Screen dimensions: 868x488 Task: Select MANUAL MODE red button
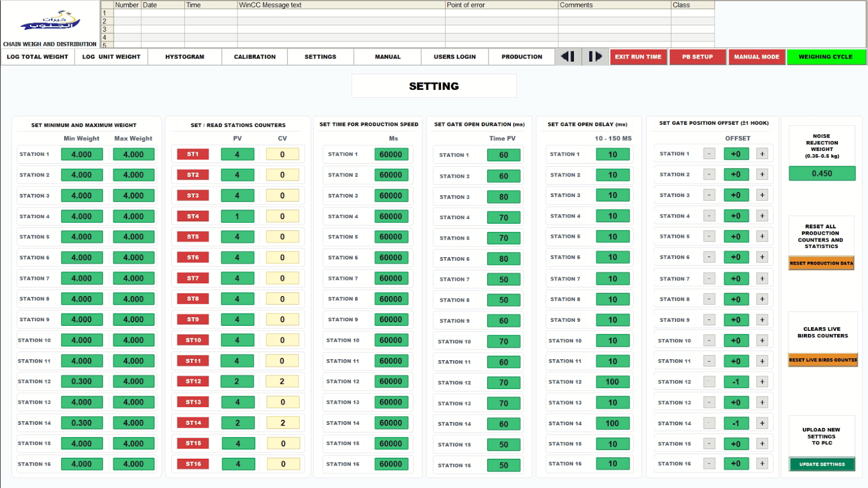[757, 57]
